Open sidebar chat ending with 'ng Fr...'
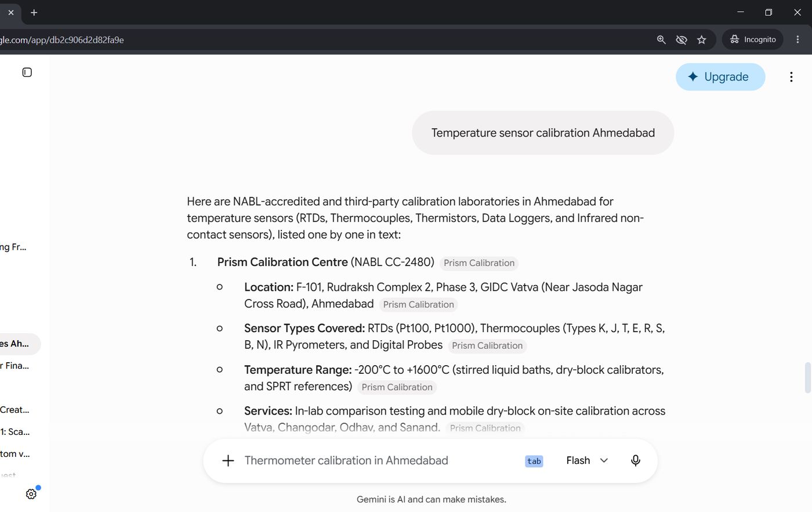 (13, 247)
